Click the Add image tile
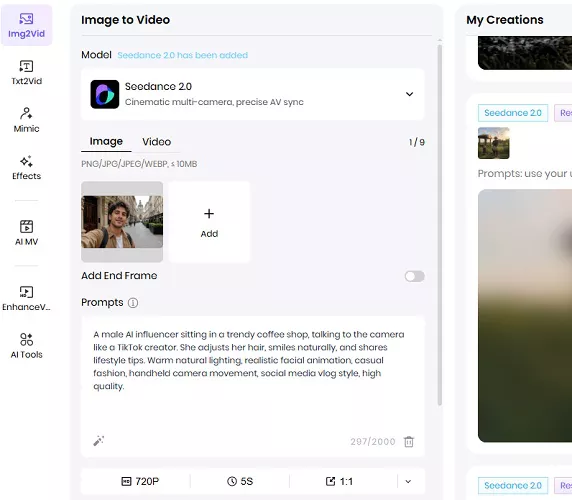Image resolution: width=572 pixels, height=500 pixels. [209, 222]
